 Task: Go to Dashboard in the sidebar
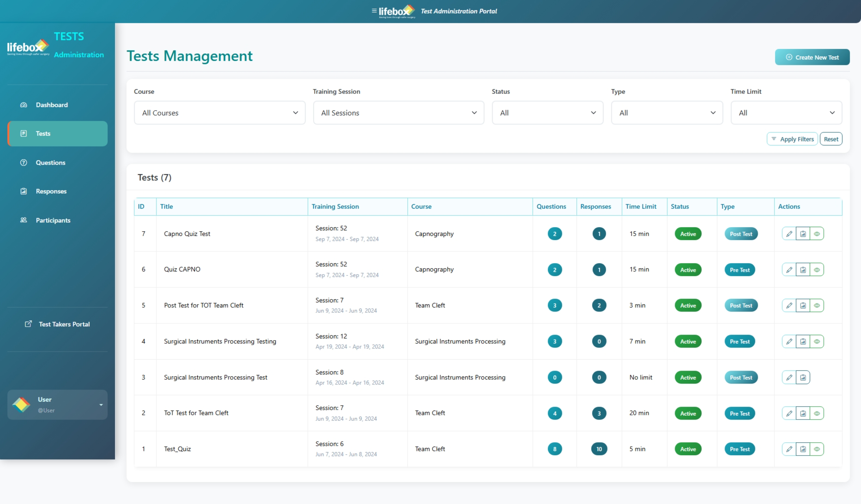[57, 105]
